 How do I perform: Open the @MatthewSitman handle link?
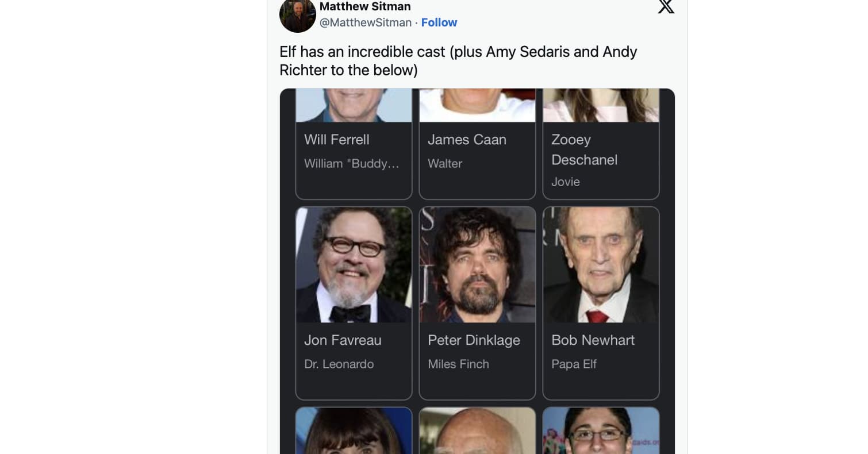click(366, 22)
